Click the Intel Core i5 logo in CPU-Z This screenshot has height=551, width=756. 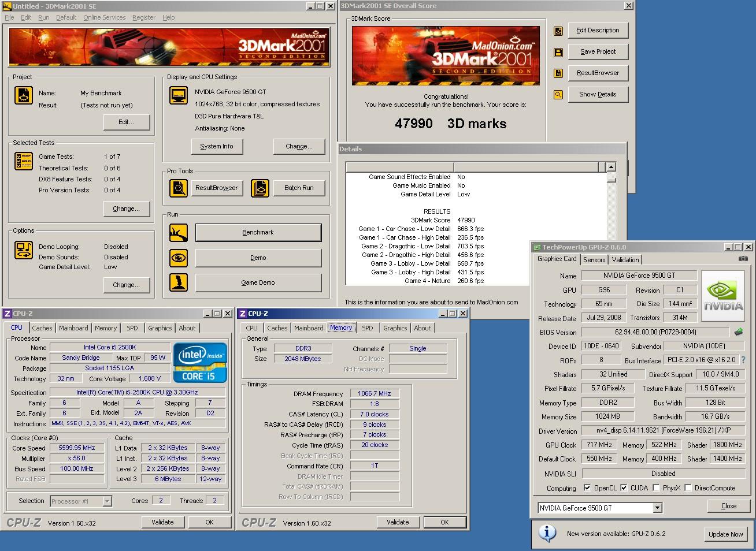pyautogui.click(x=201, y=363)
